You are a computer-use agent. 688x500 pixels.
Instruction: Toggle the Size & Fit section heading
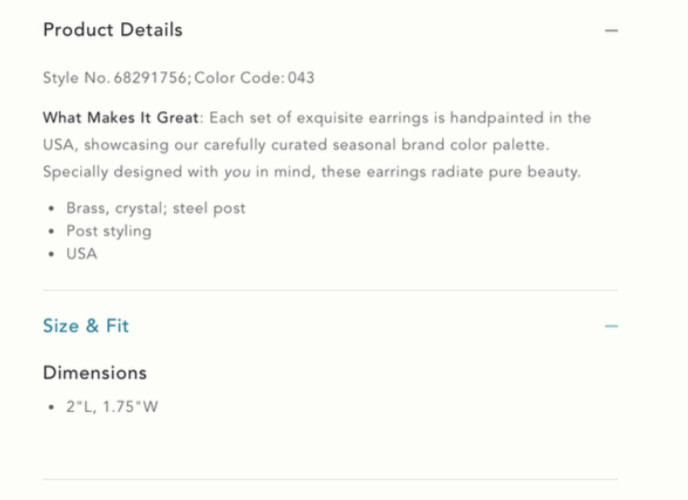[x=86, y=326]
